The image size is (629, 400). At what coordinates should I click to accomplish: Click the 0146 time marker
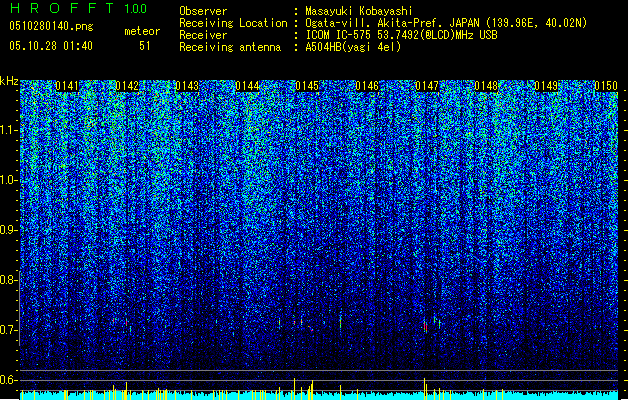coord(367,86)
